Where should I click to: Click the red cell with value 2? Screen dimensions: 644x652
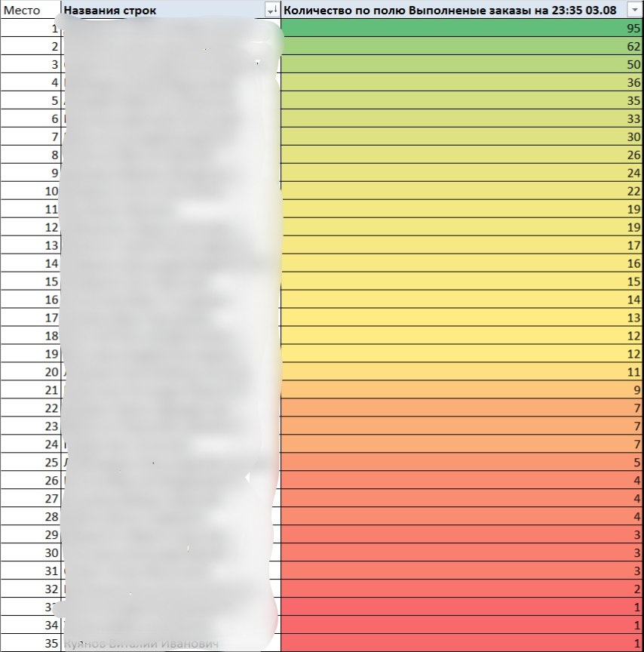(462, 589)
